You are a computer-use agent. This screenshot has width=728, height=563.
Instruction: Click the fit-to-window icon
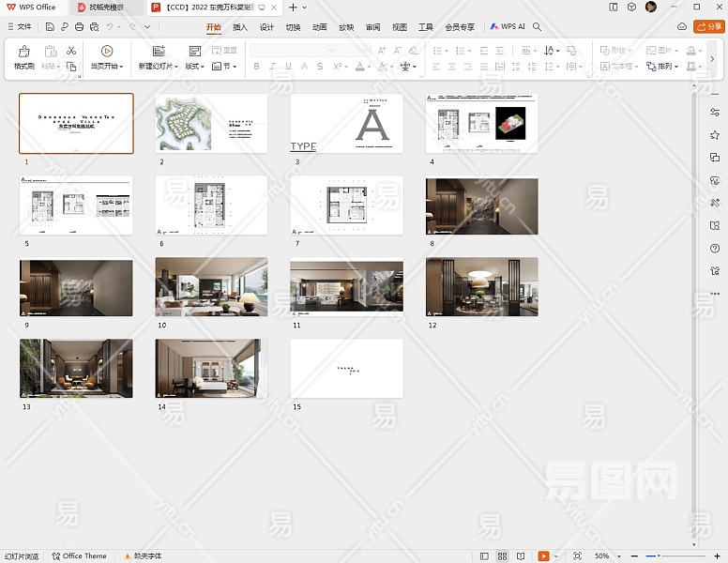click(577, 556)
